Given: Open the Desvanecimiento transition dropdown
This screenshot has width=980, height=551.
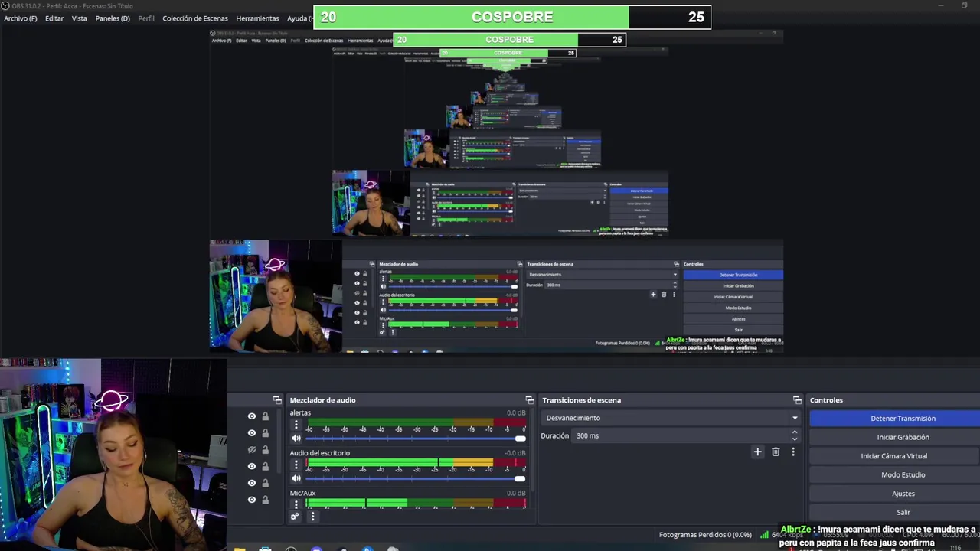Looking at the screenshot, I should [x=670, y=418].
